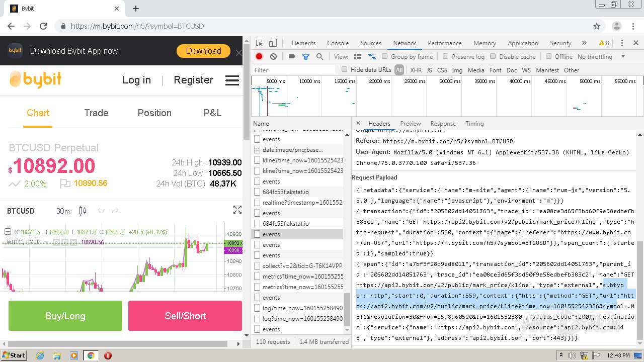Switch to the Trade tab on Bybit

tap(96, 113)
